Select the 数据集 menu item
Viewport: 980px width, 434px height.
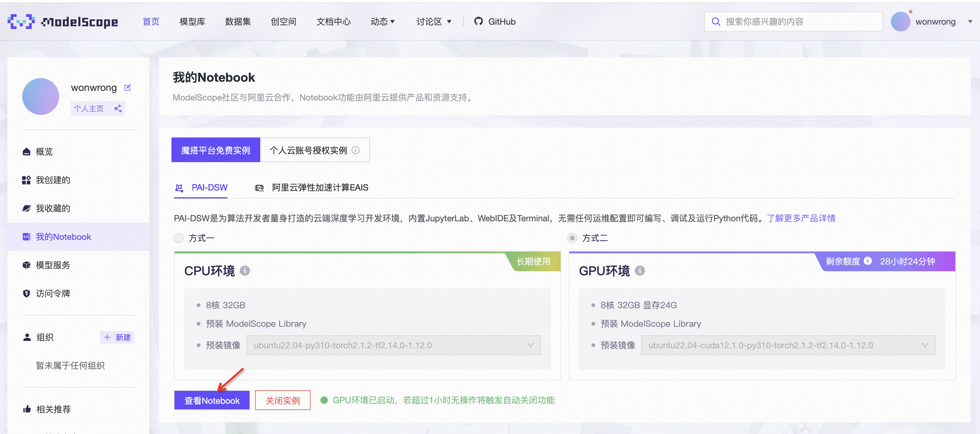coord(238,22)
